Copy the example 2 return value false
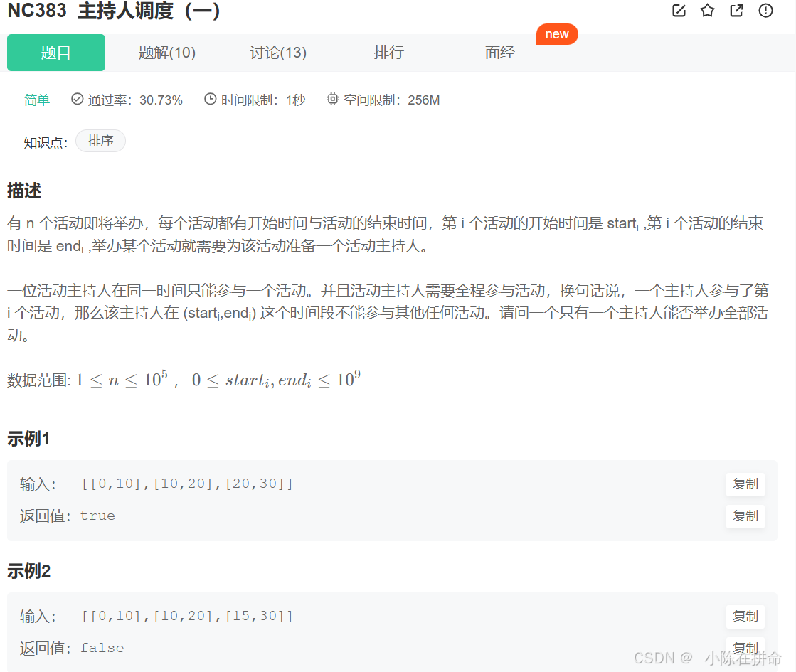The height and width of the screenshot is (672, 796). [x=745, y=648]
